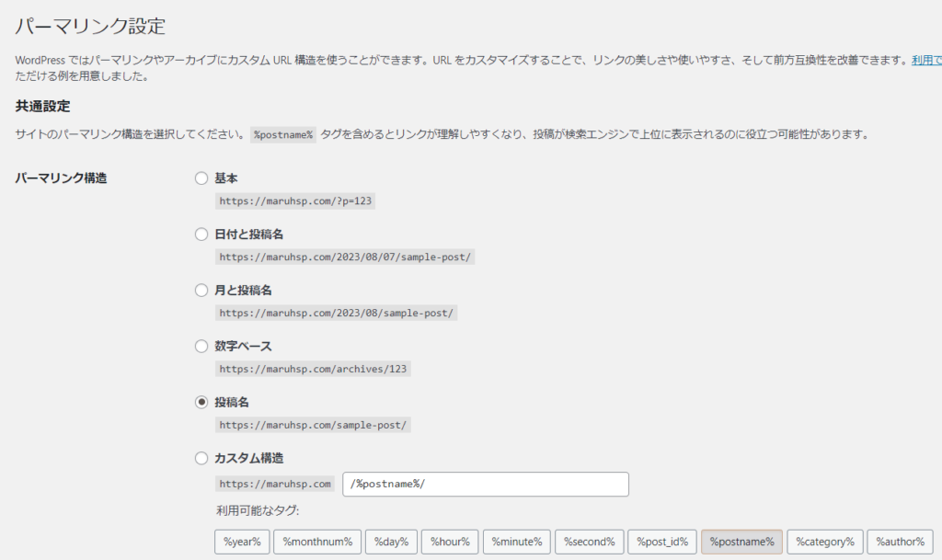This screenshot has width=942, height=560.
Task: Click the %postname% code in the description
Action: 283,134
